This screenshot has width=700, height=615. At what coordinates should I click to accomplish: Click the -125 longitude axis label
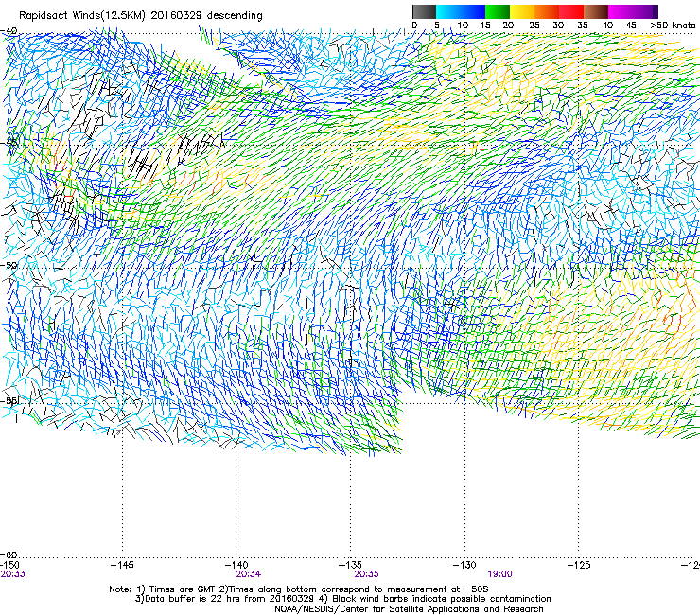[x=579, y=565]
